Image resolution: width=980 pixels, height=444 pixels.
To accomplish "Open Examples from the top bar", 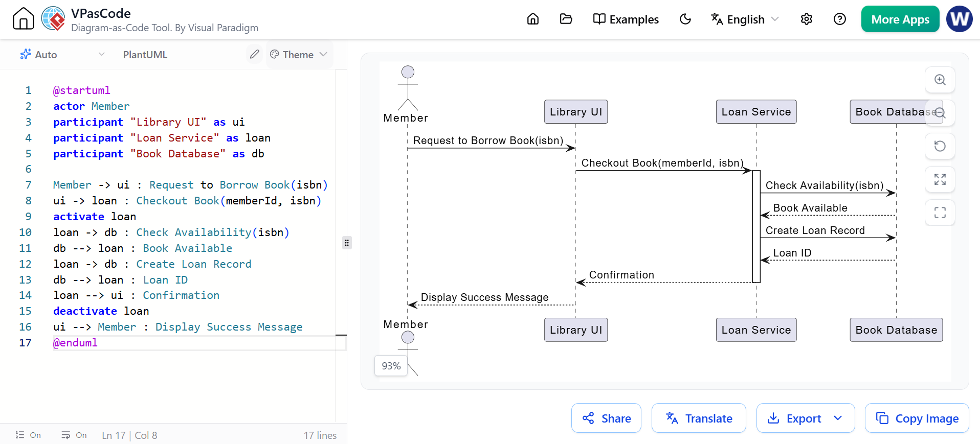I will coord(626,19).
